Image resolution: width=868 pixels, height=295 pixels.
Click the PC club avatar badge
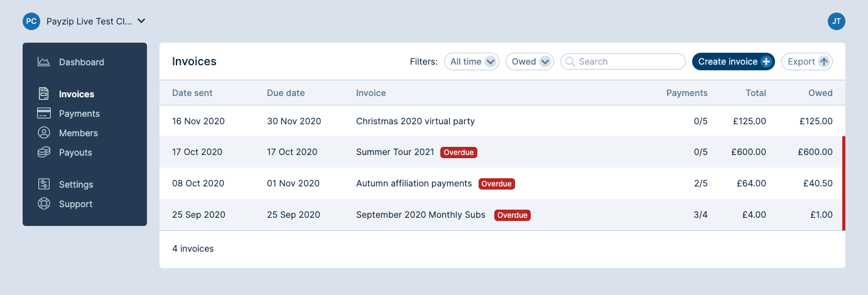[x=31, y=21]
